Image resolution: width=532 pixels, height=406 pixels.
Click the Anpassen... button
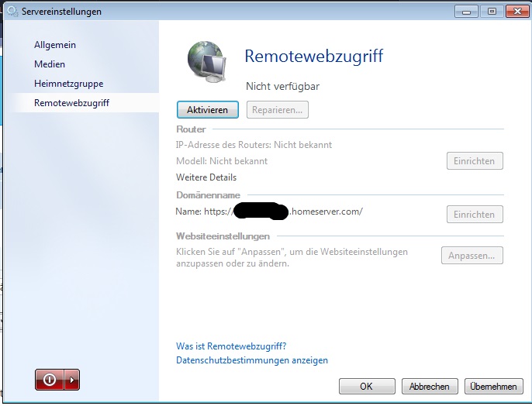click(472, 255)
